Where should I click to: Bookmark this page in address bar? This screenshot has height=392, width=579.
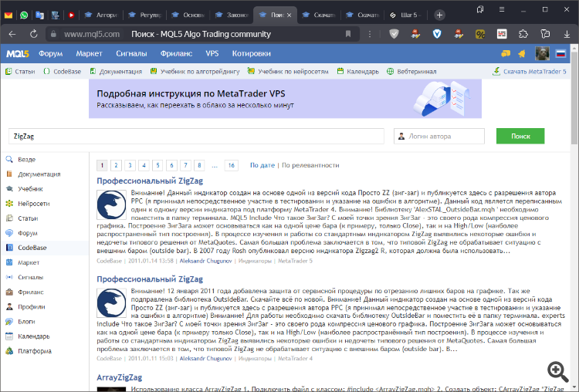tap(348, 34)
